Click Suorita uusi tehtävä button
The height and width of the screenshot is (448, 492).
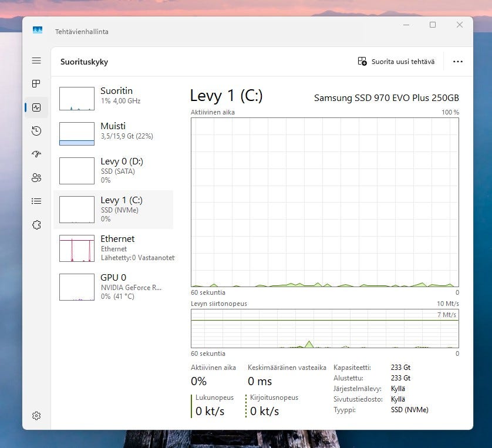pos(396,62)
